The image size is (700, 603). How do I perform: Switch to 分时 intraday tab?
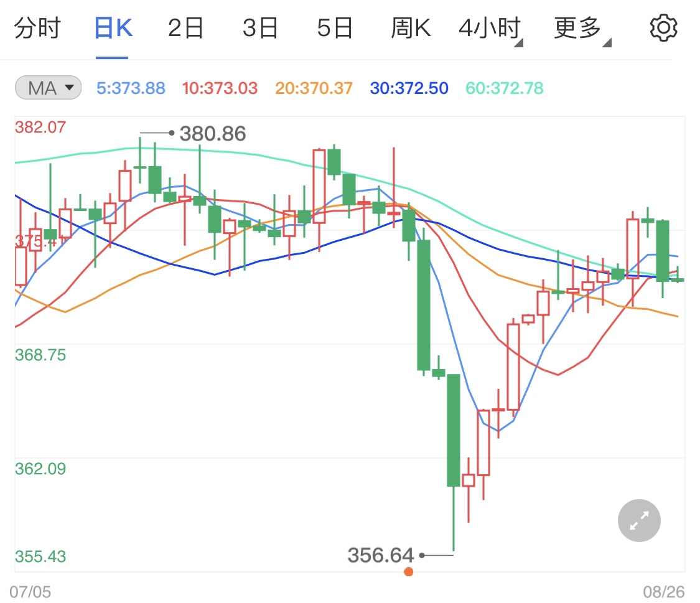[37, 28]
